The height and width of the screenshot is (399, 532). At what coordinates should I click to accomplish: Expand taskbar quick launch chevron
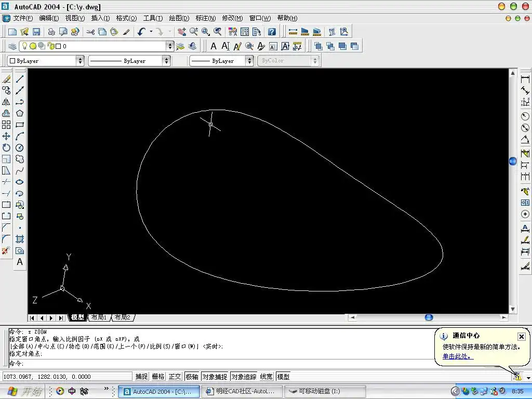point(106,388)
